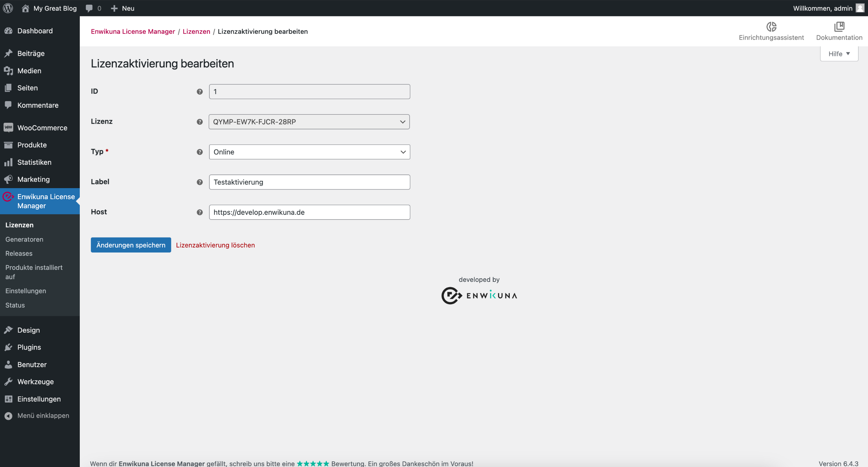Click the help icon next to Host
The image size is (868, 467).
200,212
